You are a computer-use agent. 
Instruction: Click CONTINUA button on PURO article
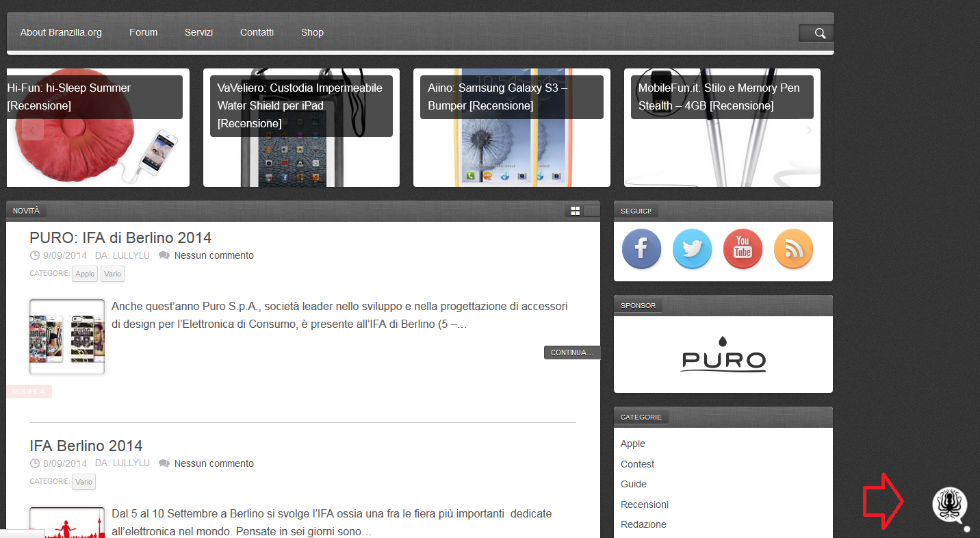[x=572, y=353]
